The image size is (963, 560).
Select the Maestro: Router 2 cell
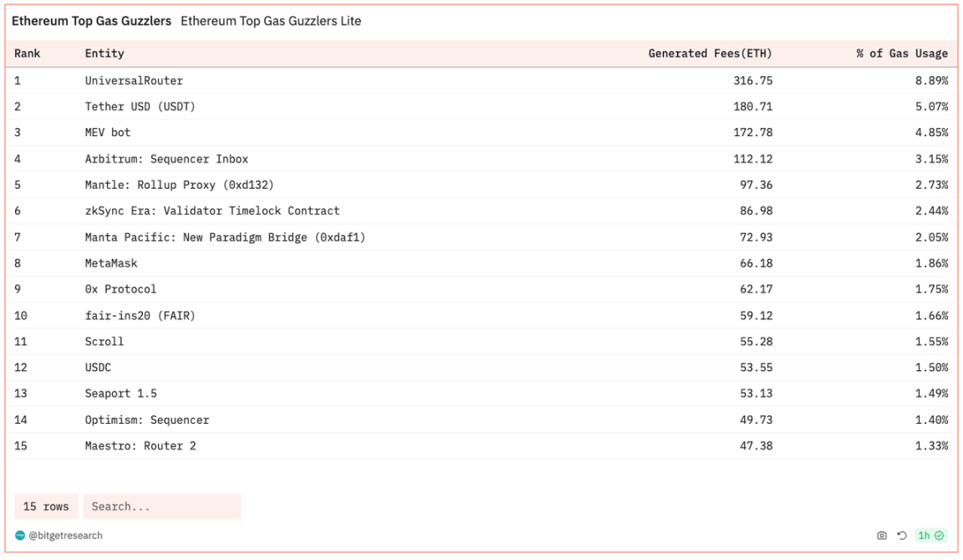140,445
